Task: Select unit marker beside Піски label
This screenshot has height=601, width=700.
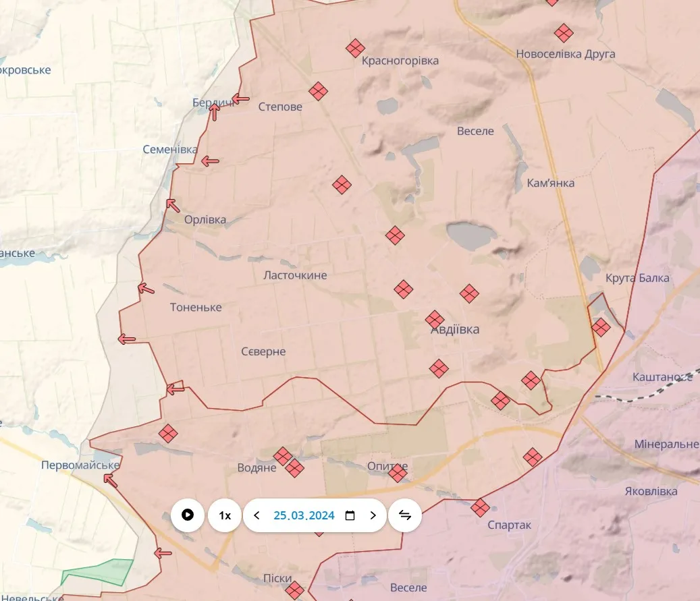Action: point(294,591)
